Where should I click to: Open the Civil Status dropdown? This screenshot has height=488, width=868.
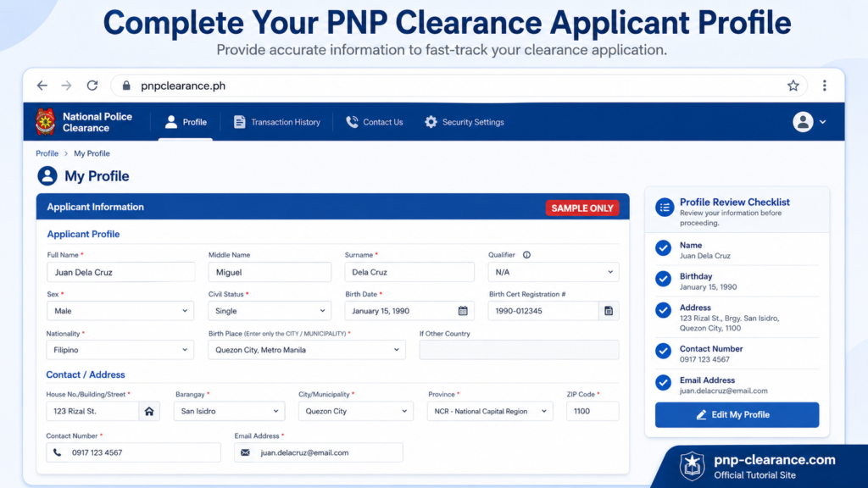pyautogui.click(x=270, y=311)
